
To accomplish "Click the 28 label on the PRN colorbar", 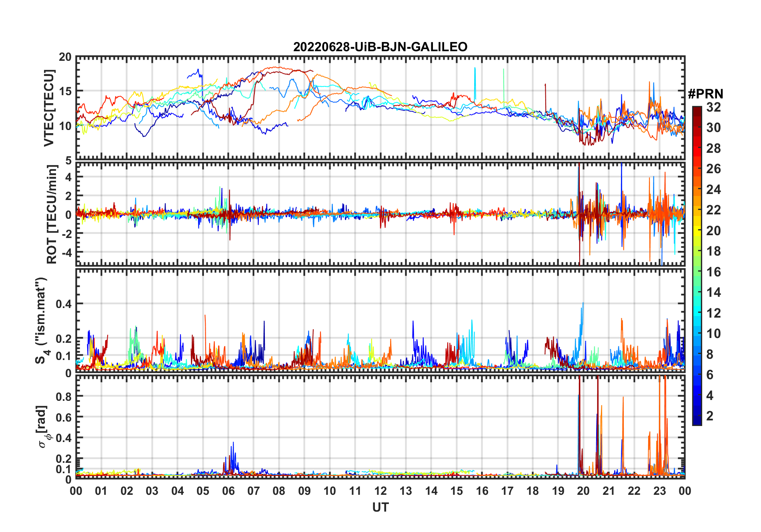I will [713, 148].
